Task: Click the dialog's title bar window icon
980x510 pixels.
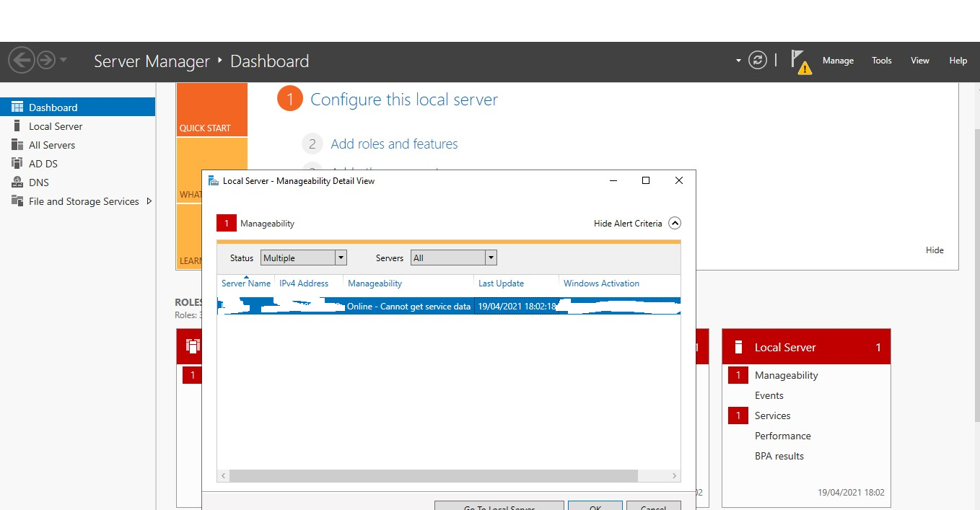Action: click(214, 181)
